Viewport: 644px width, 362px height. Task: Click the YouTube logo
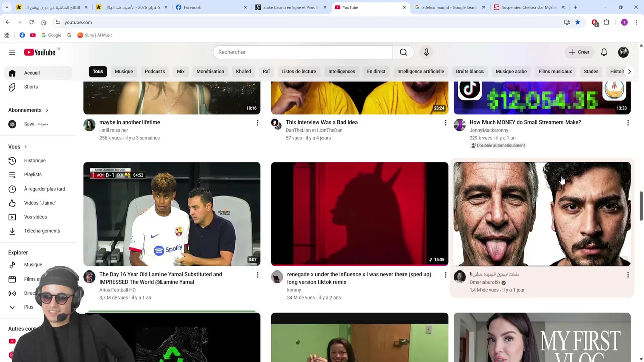40,52
